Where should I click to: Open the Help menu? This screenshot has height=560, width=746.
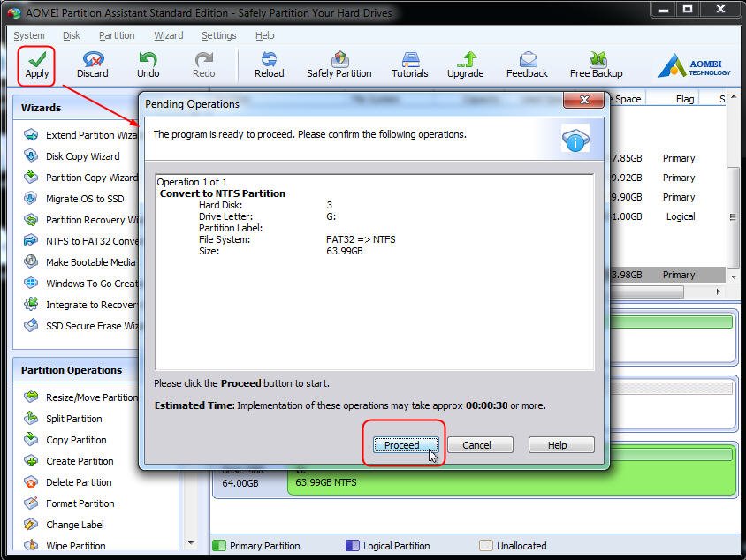pyautogui.click(x=264, y=35)
